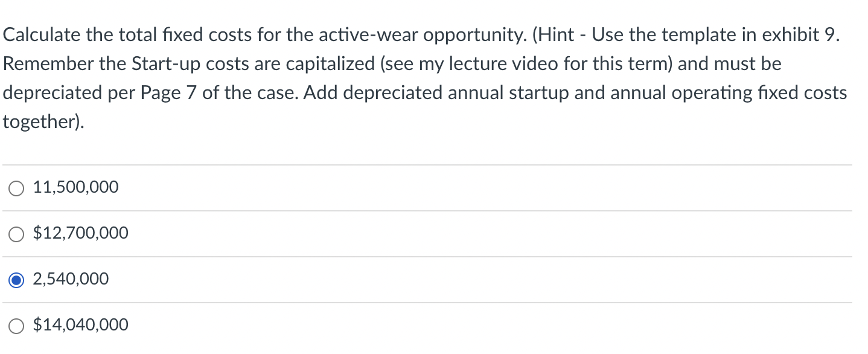Click the $12,700,000 answer label text
The width and height of the screenshot is (868, 354).
80,233
